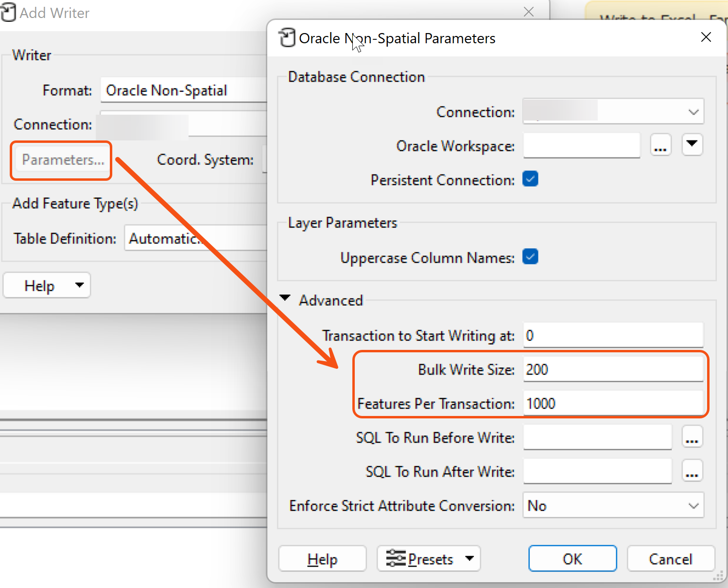Click Help button in Oracle Parameters dialog

322,559
